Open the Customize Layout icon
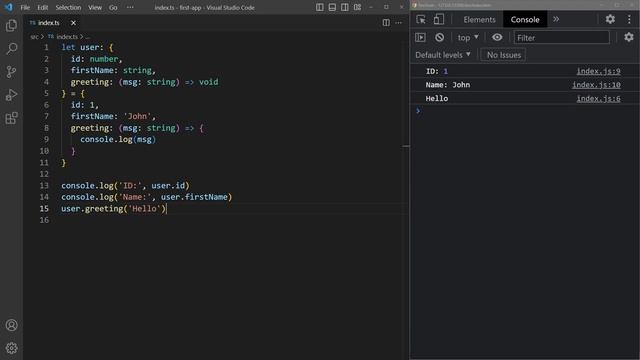Image resolution: width=640 pixels, height=360 pixels. click(358, 7)
